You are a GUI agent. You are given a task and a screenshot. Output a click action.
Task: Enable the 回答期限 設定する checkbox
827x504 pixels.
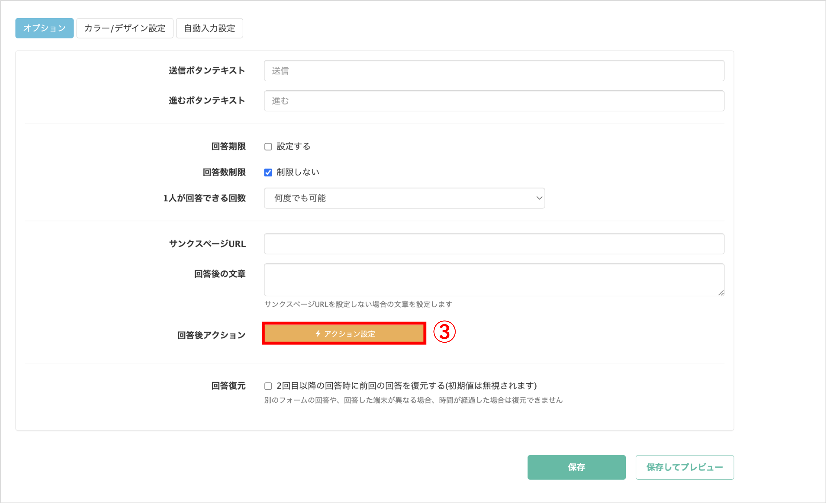[x=268, y=147]
